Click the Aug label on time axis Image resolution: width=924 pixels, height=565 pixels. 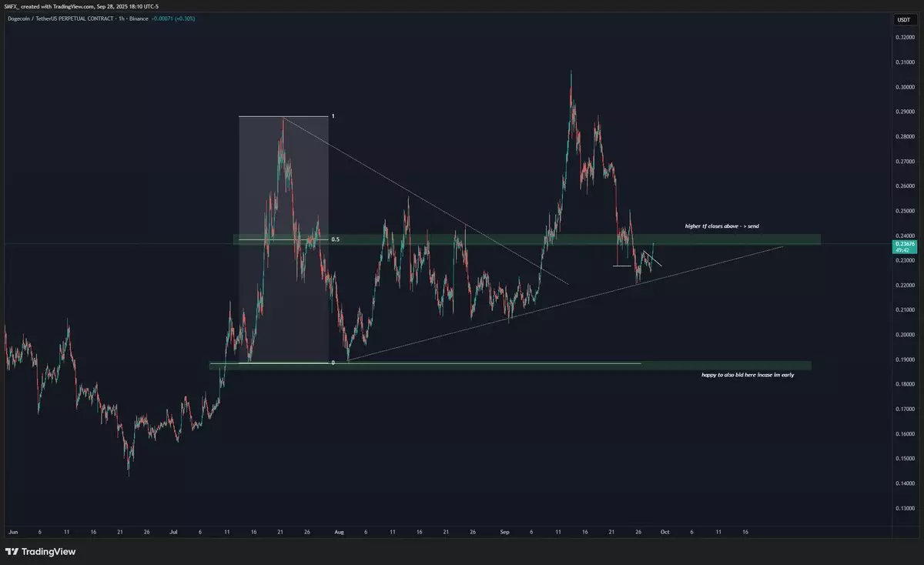pos(340,531)
